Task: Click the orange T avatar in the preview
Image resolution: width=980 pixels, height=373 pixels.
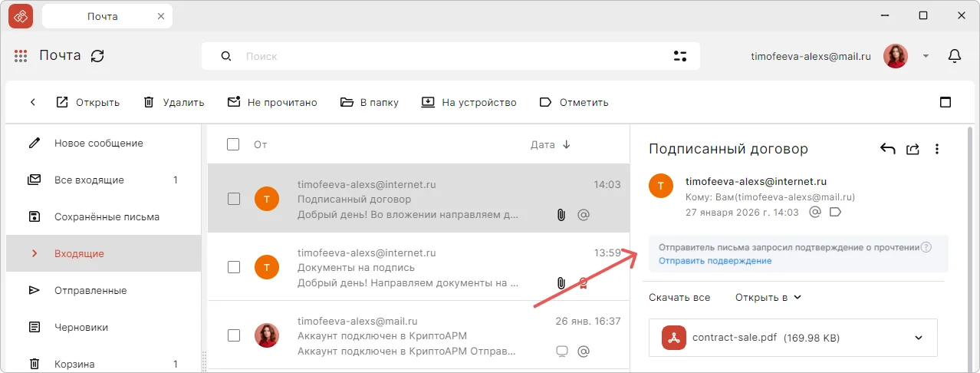Action: coord(661,186)
